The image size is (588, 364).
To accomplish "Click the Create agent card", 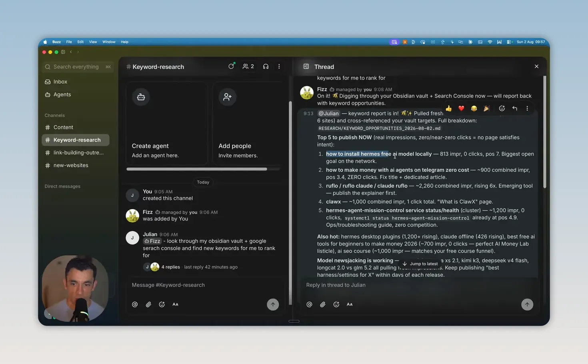I will (167, 123).
